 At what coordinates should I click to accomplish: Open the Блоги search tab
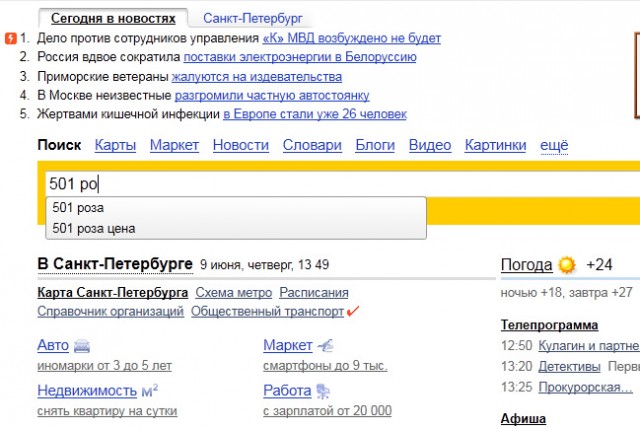375,145
